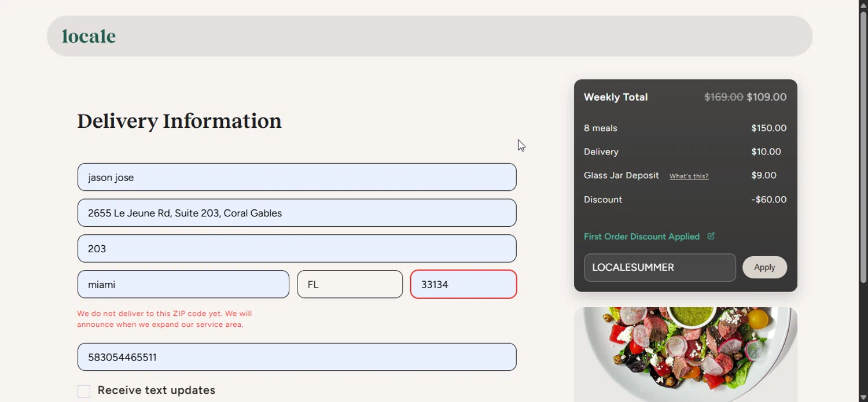The width and height of the screenshot is (868, 402).
Task: Click the page vertical scrollbar thumb
Action: point(863,147)
